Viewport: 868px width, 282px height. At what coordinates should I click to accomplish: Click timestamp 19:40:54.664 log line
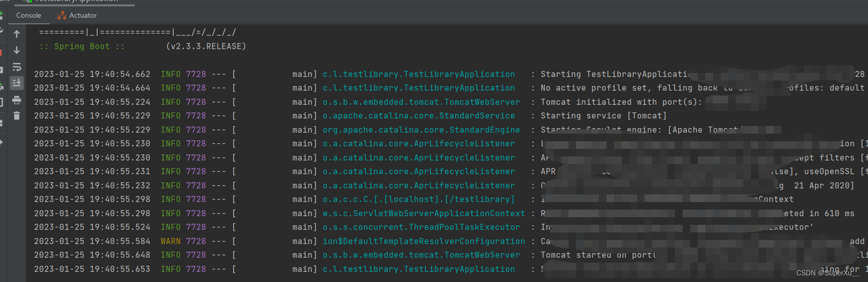pos(92,88)
